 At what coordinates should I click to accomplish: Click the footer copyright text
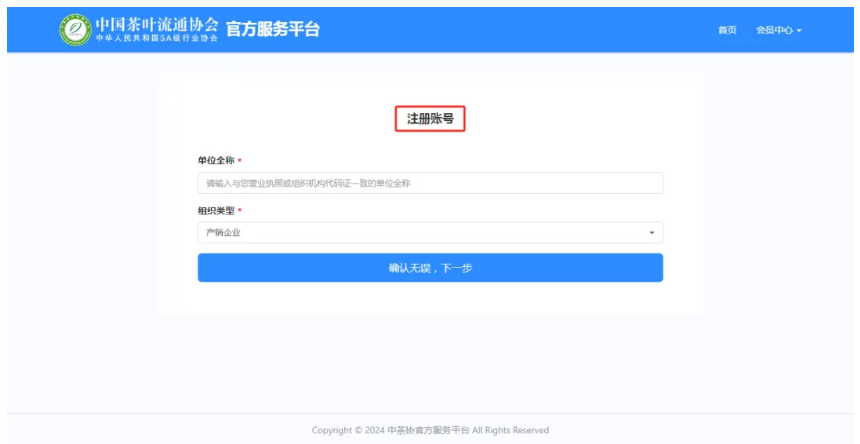tap(430, 430)
